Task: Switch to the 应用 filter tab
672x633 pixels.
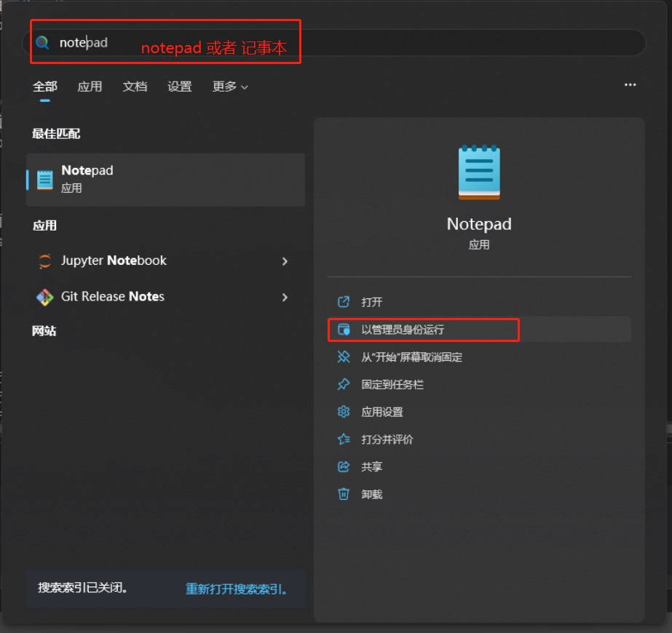Action: pyautogui.click(x=90, y=87)
